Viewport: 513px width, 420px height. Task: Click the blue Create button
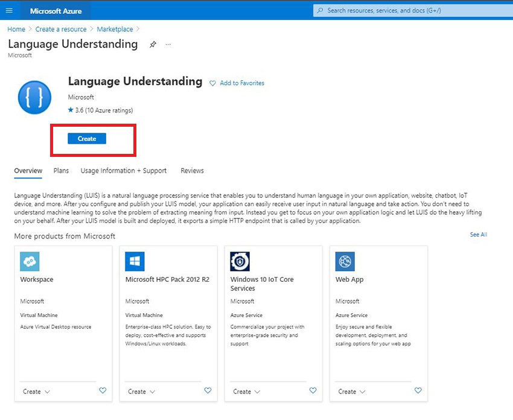[x=87, y=139]
